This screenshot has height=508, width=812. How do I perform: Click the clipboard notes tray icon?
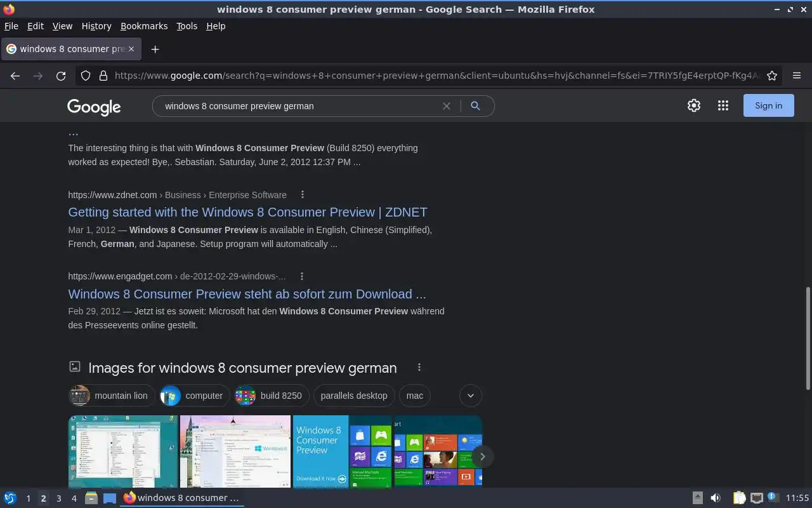(740, 498)
